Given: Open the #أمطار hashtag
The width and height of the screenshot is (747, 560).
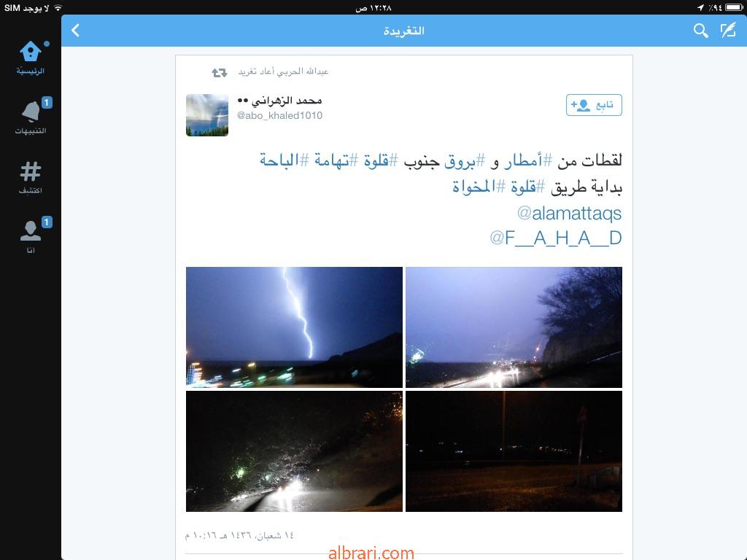Looking at the screenshot, I should tap(523, 160).
